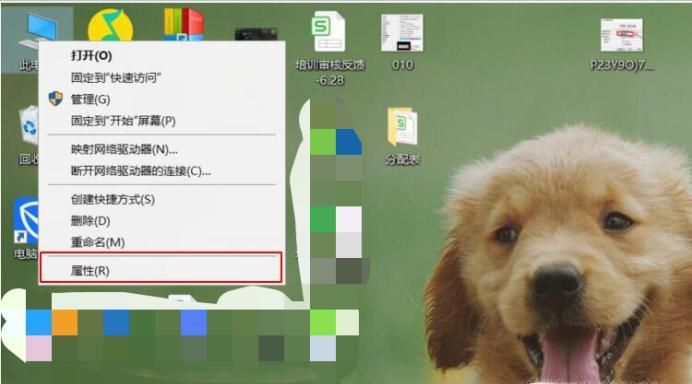Viewport: 692px width, 384px height.
Task: Choose 固定到"开始"屏幕(P) entry
Action: [123, 120]
